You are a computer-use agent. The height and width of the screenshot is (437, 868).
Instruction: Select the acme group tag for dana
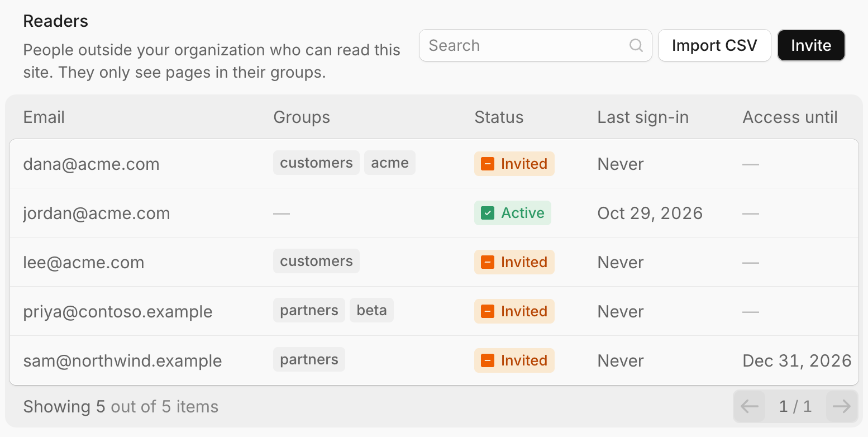click(390, 163)
